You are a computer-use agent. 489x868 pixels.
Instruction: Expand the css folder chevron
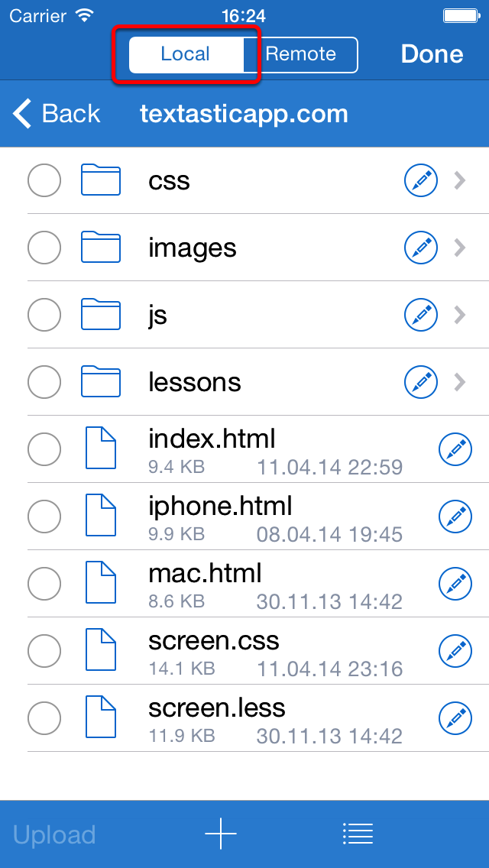coord(460,180)
